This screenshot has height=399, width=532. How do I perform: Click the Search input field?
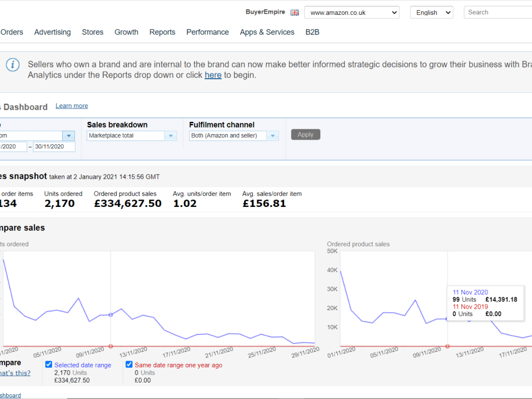point(497,12)
